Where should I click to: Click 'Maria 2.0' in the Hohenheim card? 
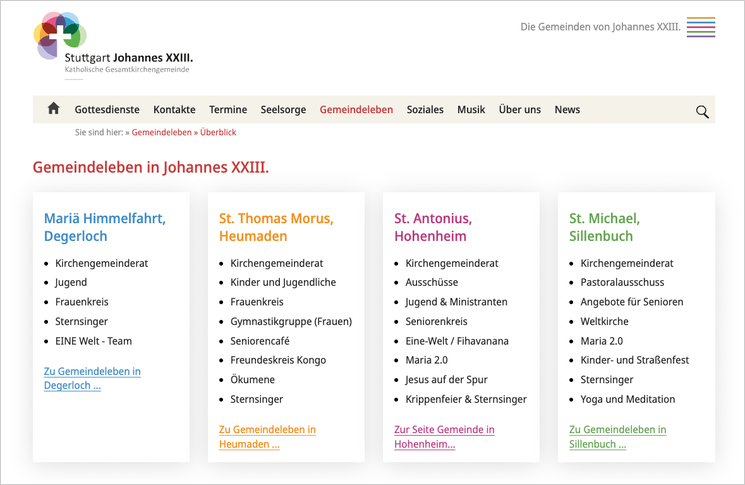click(427, 360)
